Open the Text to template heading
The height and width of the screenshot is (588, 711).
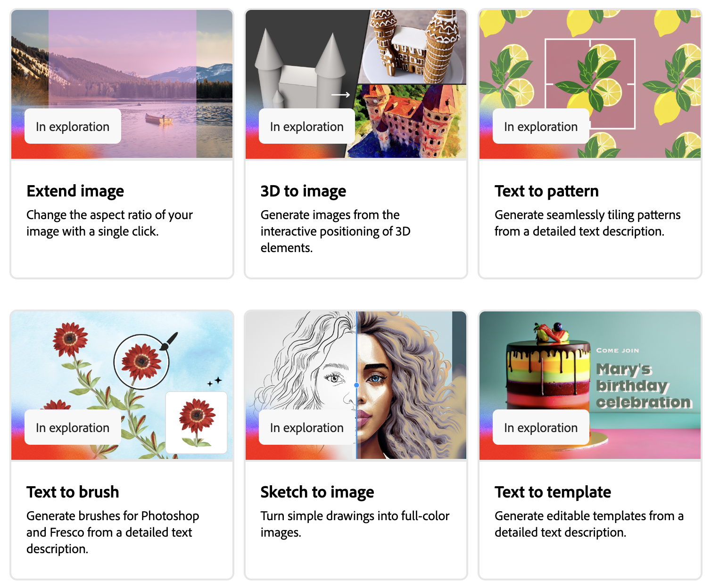click(x=553, y=492)
